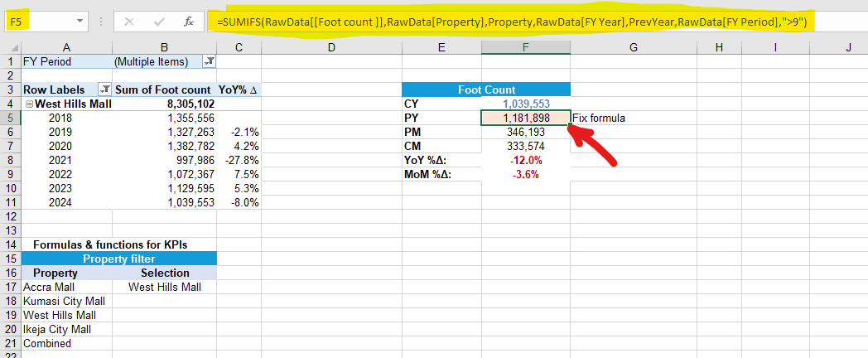The width and height of the screenshot is (868, 358).
Task: Click the FY Period label cell
Action: (x=66, y=62)
